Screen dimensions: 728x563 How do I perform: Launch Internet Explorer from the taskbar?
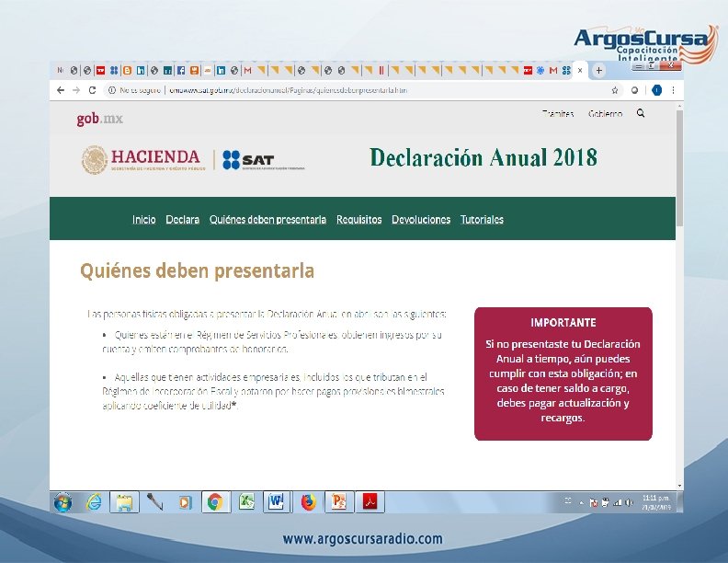pos(95,501)
